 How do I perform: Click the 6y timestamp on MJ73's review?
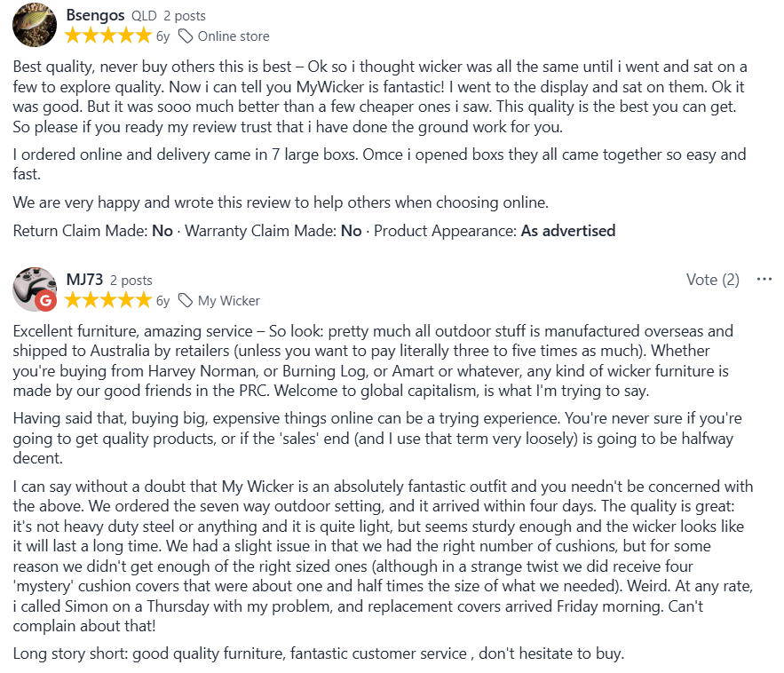(x=162, y=301)
